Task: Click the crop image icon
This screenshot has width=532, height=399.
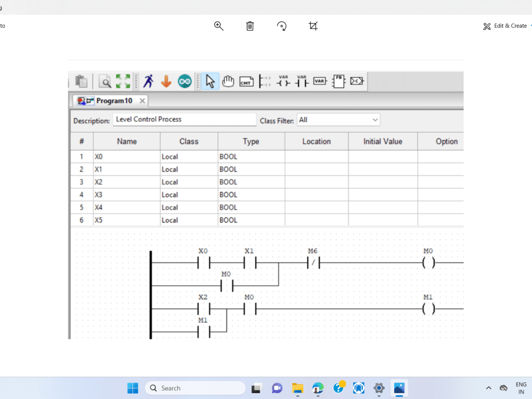Action: pyautogui.click(x=313, y=26)
